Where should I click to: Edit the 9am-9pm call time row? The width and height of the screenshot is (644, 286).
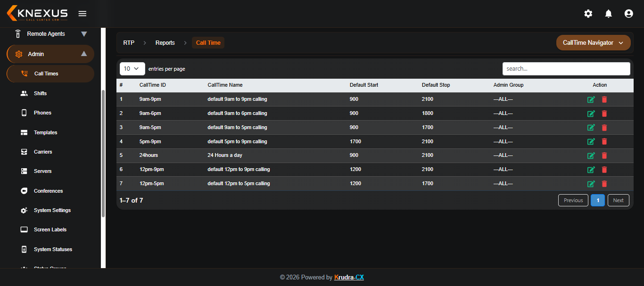tap(591, 99)
